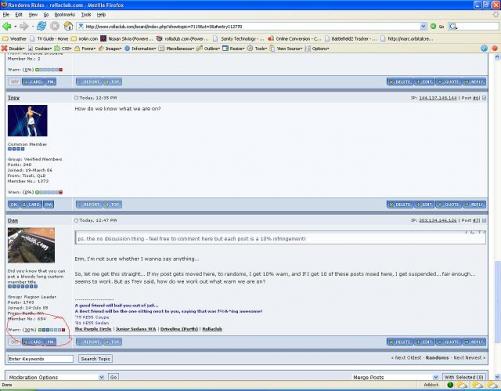Expand the Moderation Options dropdown

56,377
